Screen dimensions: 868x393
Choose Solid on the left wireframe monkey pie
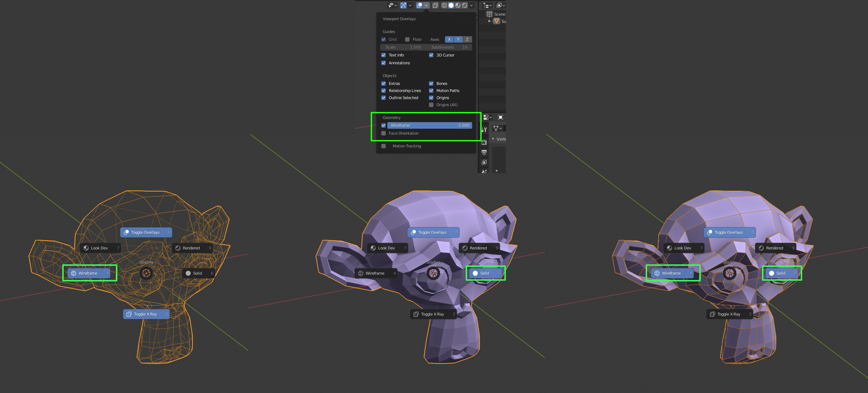[x=199, y=273]
